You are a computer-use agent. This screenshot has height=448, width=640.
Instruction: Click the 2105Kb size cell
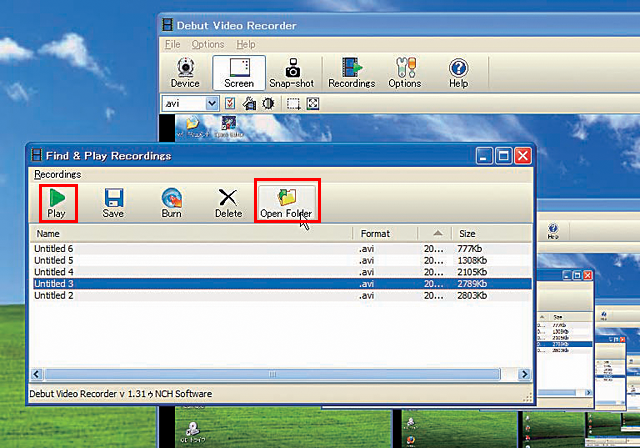coord(472,272)
